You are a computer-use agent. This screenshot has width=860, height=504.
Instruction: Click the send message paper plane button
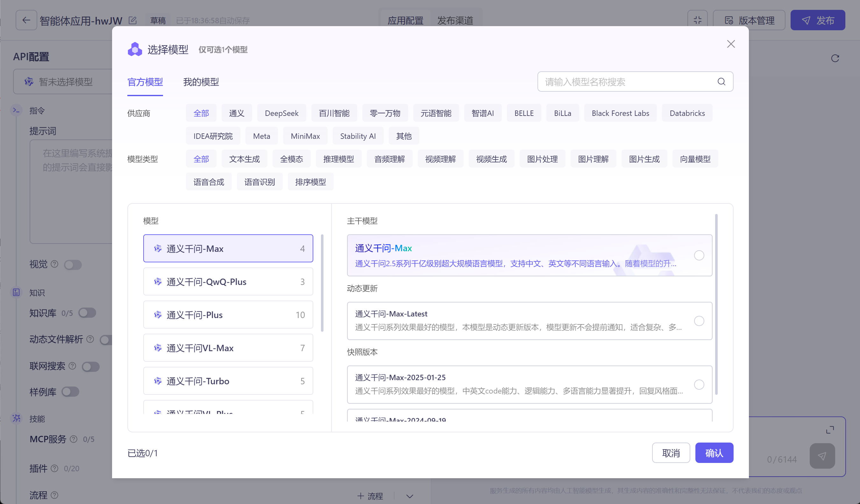point(822,456)
